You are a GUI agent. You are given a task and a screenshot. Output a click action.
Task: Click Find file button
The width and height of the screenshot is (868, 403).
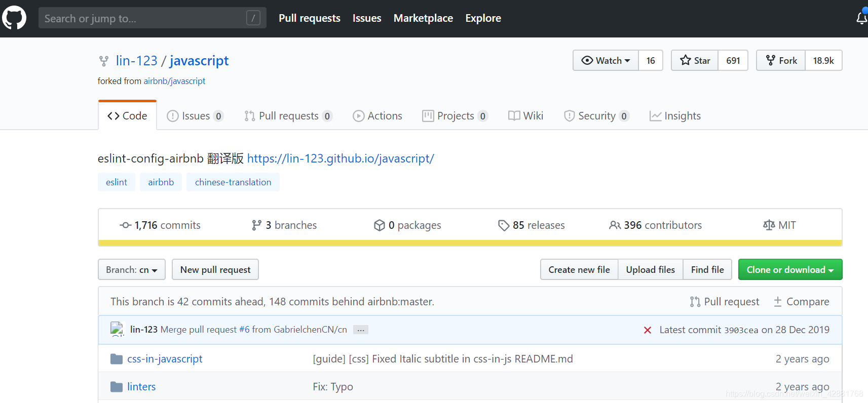tap(707, 270)
